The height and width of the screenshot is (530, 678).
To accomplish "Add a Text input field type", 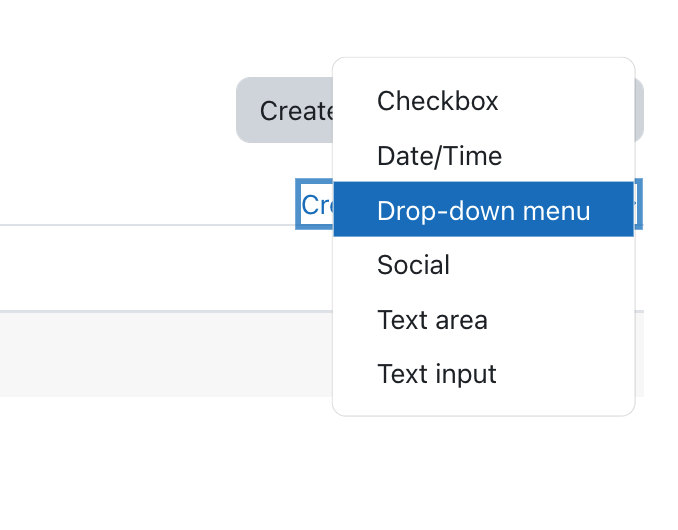I will coord(483,374).
